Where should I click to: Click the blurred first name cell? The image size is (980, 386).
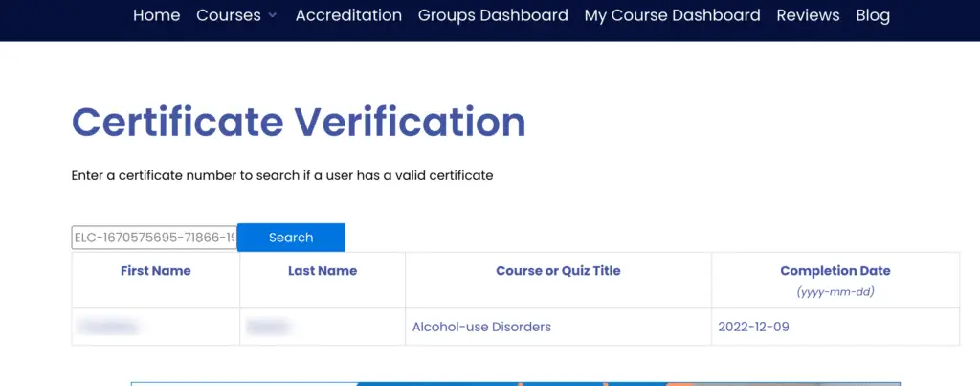pyautogui.click(x=156, y=327)
